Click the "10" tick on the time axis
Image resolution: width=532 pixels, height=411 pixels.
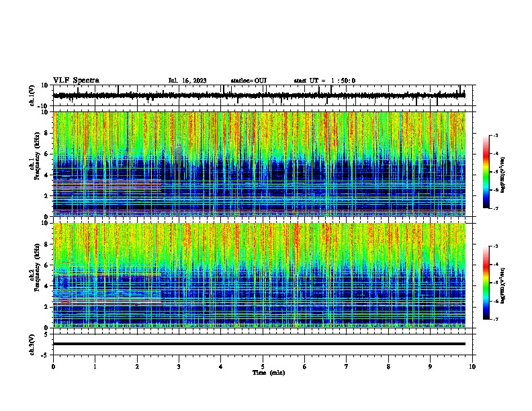point(472,367)
